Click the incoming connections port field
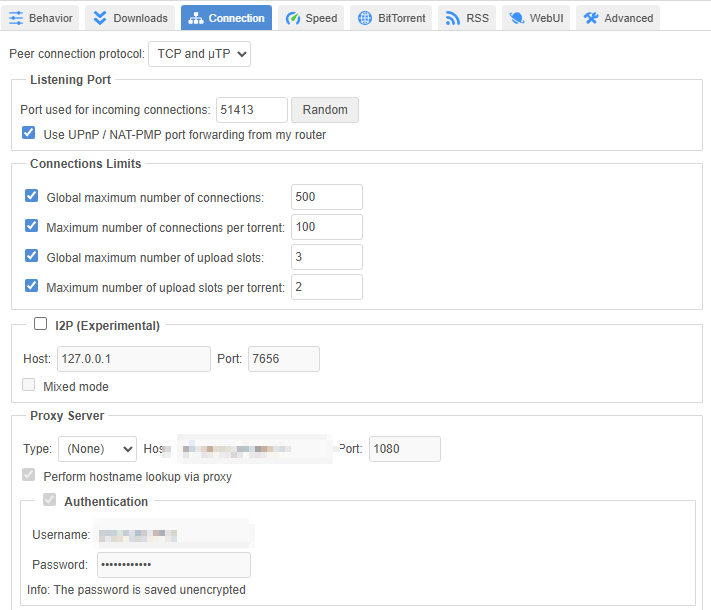The height and width of the screenshot is (610, 711). (x=251, y=110)
